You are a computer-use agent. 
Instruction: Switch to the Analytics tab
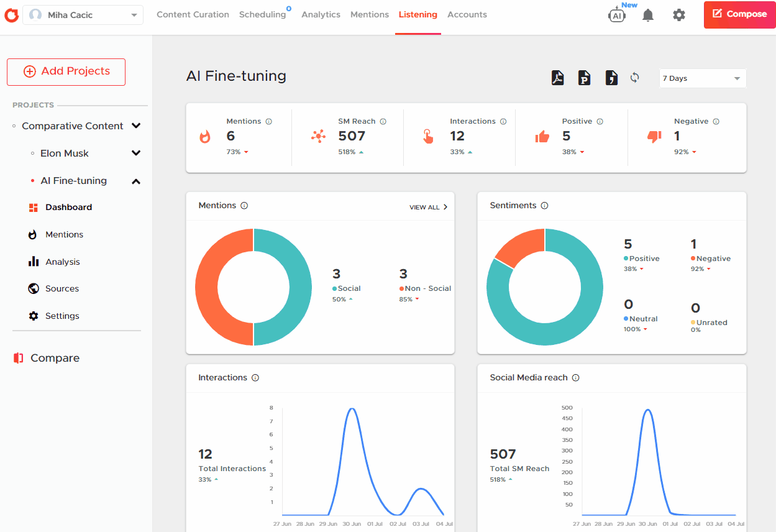tap(321, 14)
